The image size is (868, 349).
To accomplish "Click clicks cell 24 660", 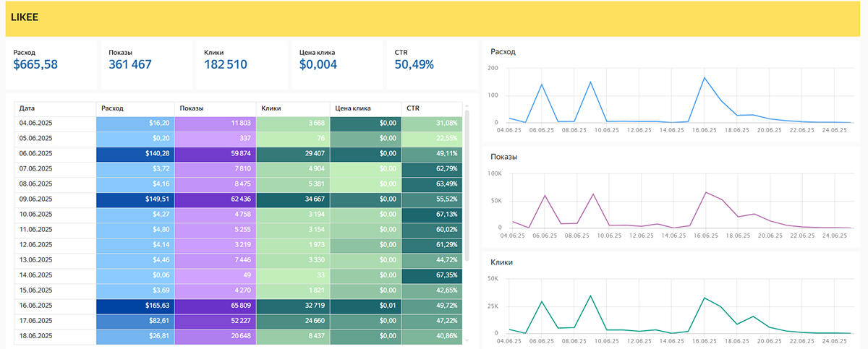I will click(293, 321).
